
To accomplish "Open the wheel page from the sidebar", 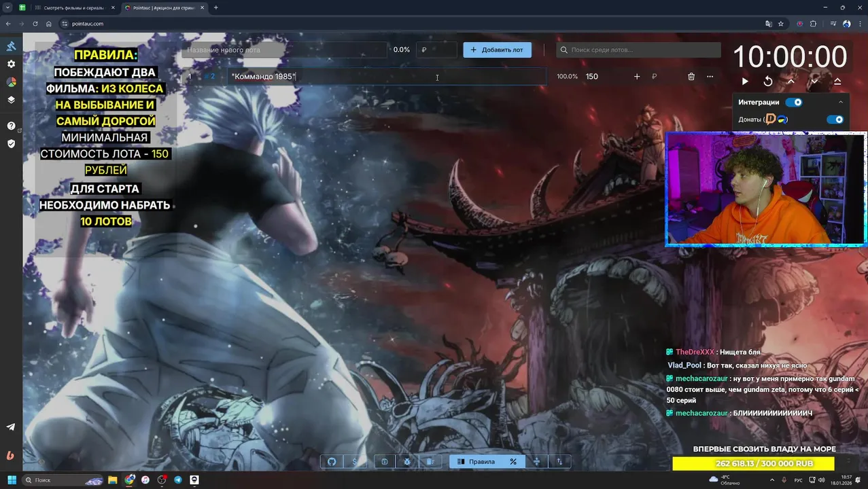I will tap(11, 81).
